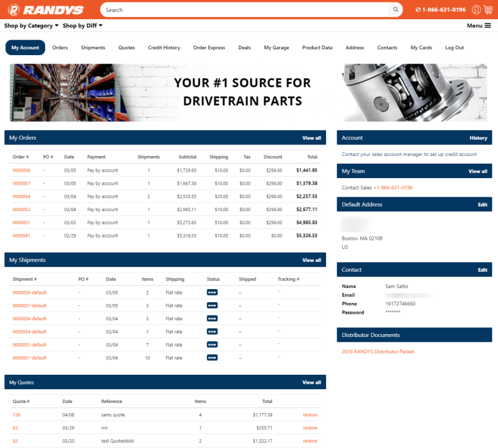Switch to the Orders tab

[x=60, y=47]
